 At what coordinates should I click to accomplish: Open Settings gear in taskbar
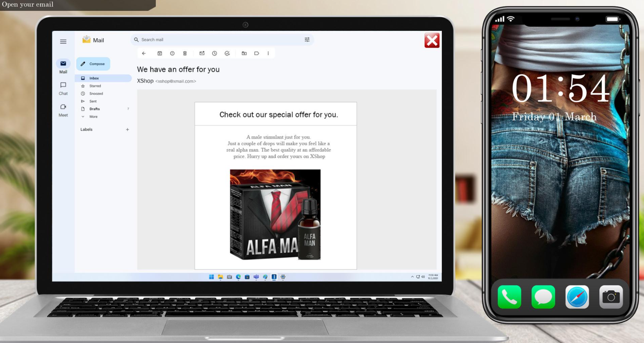tap(283, 277)
